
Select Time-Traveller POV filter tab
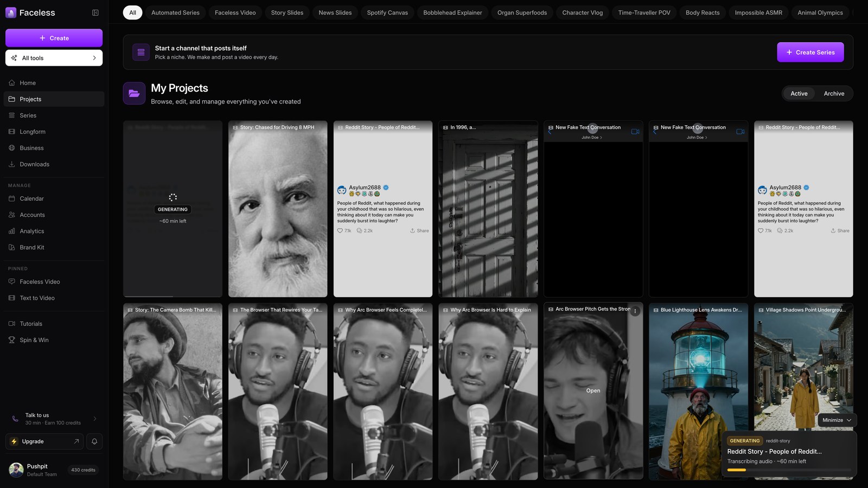644,12
